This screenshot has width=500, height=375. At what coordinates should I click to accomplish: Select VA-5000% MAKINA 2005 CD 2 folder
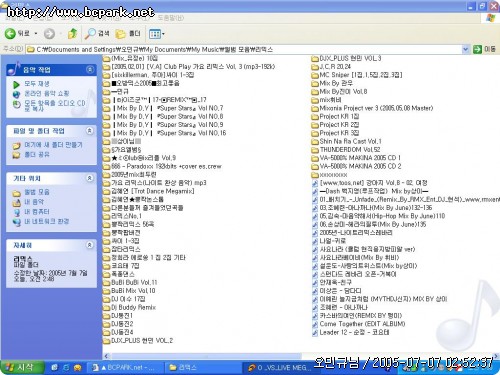tap(356, 166)
